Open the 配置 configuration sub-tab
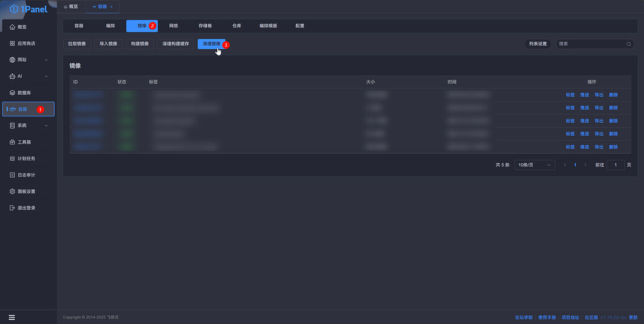This screenshot has height=324, width=644. pos(300,26)
